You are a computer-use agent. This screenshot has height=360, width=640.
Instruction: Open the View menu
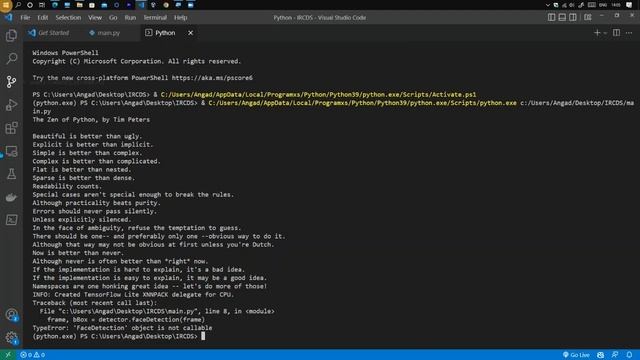click(95, 18)
